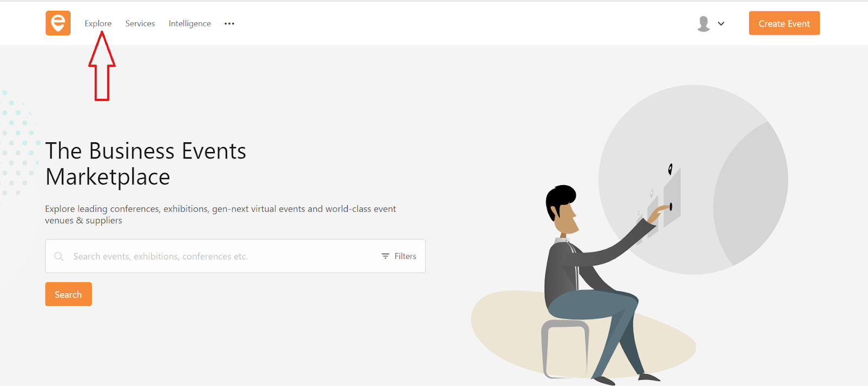
Task: Click the large gray circle graphic
Action: [693, 180]
